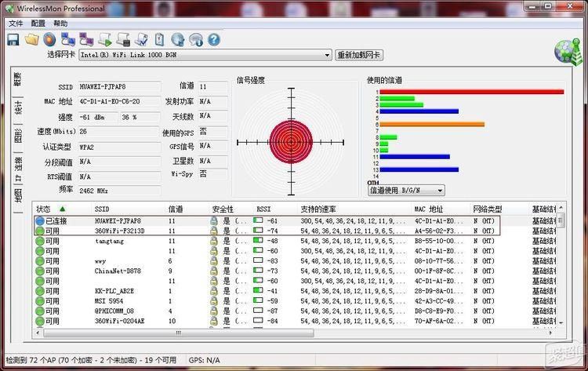
Task: Switch to the 地图 vertical tab
Action: click(17, 197)
